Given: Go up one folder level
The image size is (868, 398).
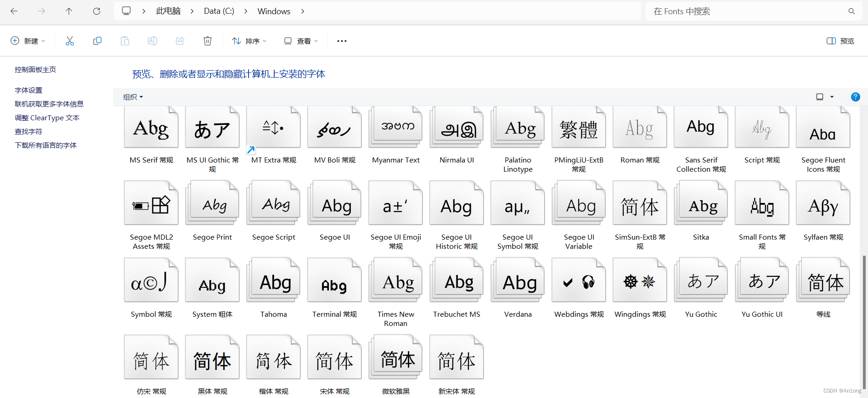Looking at the screenshot, I should 69,11.
